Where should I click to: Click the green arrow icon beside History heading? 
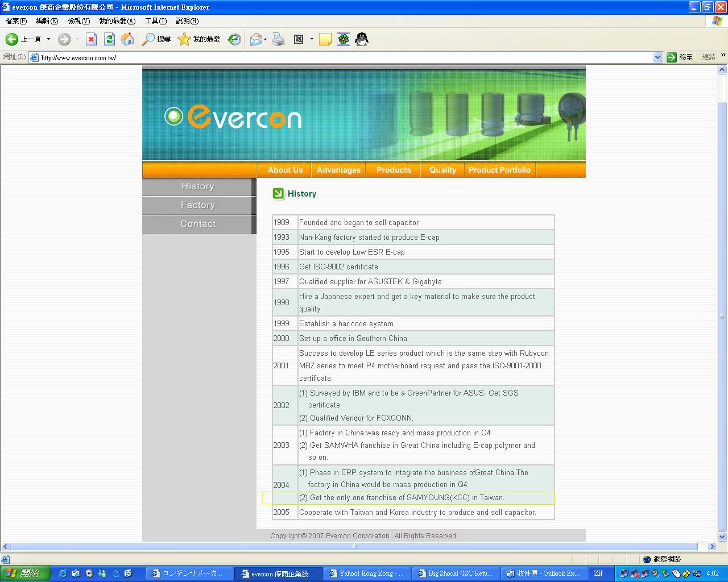[x=278, y=194]
